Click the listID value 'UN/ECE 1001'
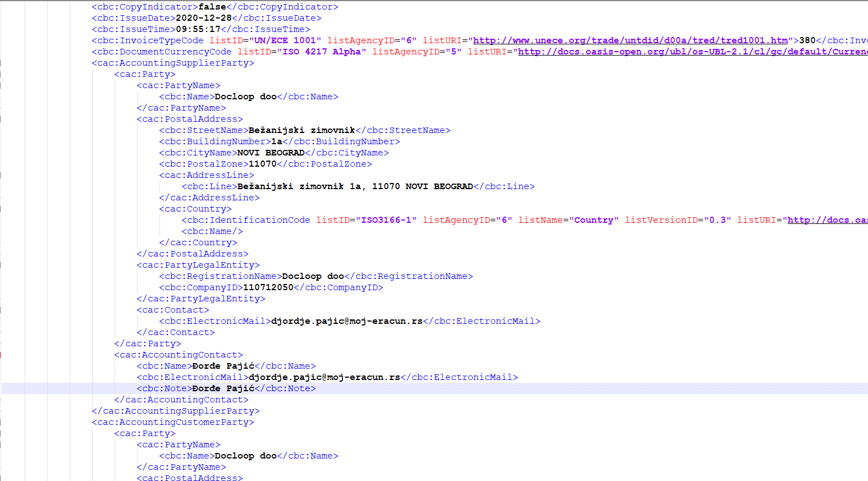The height and width of the screenshot is (481, 868). pyautogui.click(x=285, y=40)
